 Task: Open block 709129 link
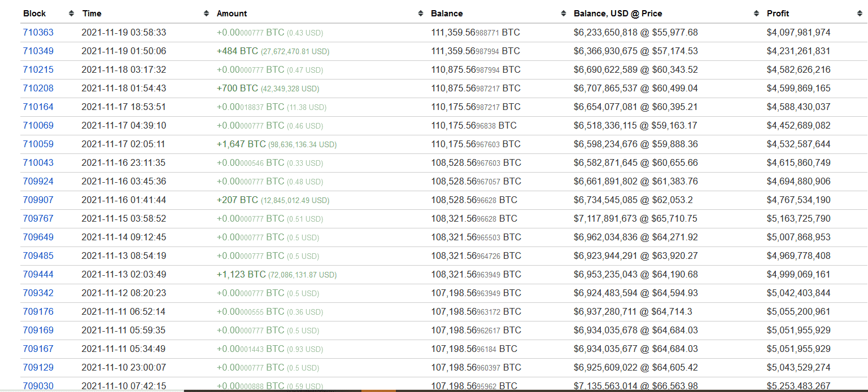coord(38,368)
